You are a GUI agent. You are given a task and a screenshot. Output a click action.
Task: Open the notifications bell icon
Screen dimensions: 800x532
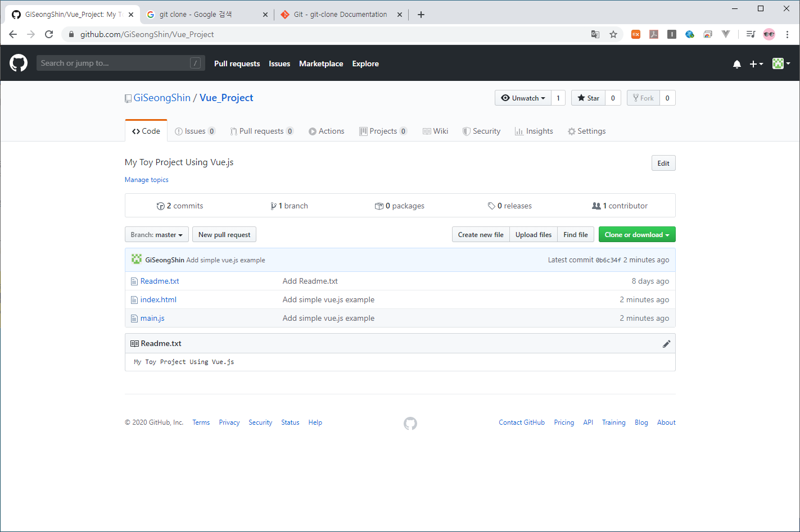(737, 64)
